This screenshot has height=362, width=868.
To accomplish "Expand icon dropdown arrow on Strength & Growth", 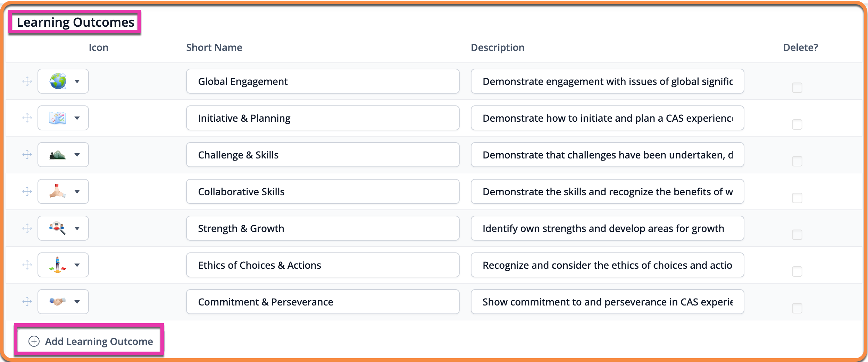I will click(77, 229).
